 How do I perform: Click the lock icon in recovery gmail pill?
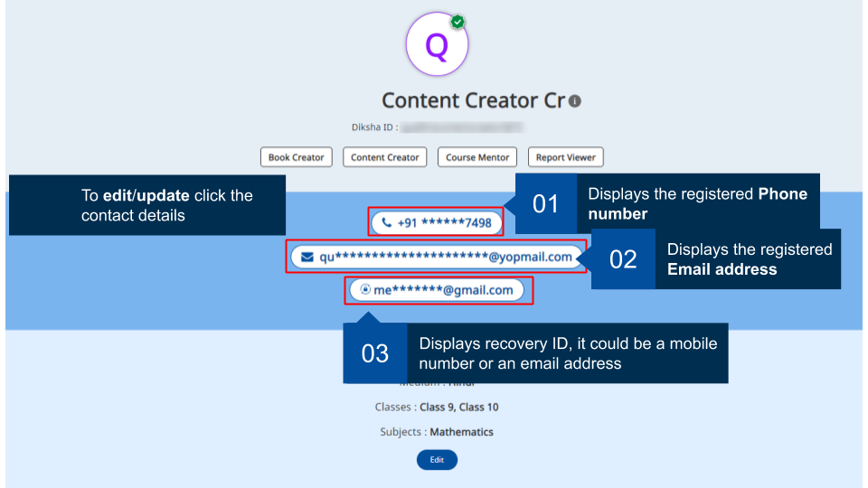coord(364,290)
